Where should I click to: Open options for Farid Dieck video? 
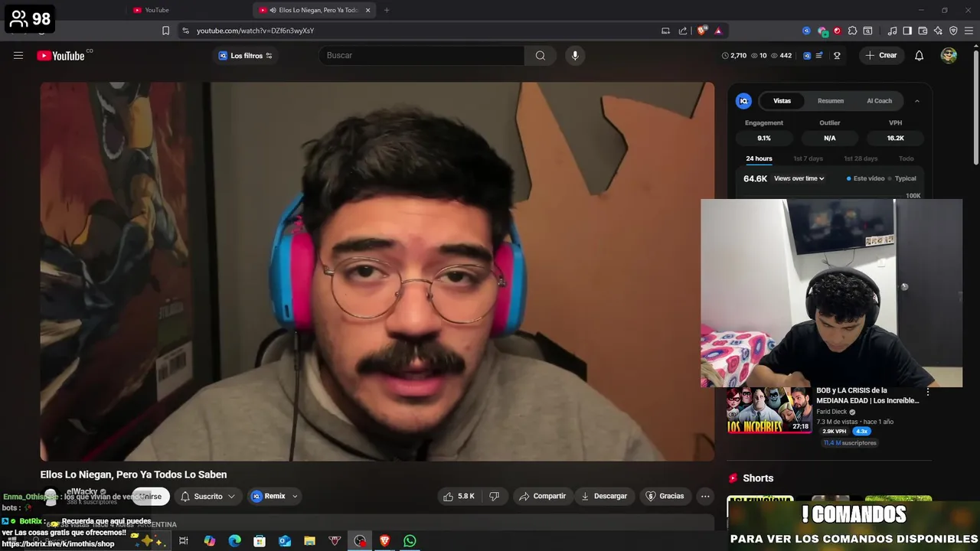pyautogui.click(x=928, y=392)
